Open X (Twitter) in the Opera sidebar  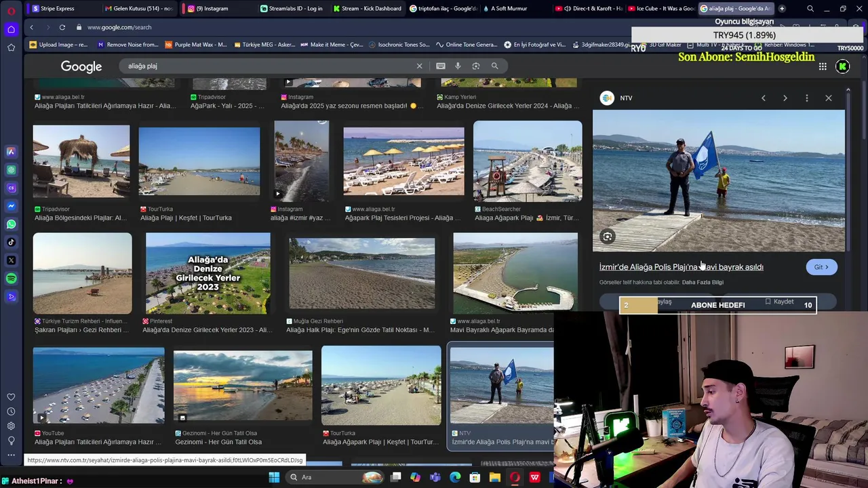pyautogui.click(x=11, y=260)
